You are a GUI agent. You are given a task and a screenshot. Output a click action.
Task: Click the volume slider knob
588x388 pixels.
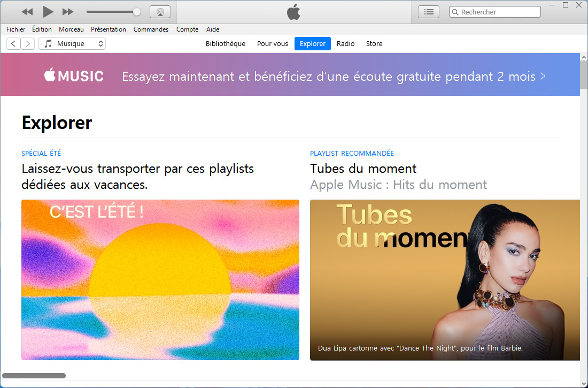[x=137, y=12]
